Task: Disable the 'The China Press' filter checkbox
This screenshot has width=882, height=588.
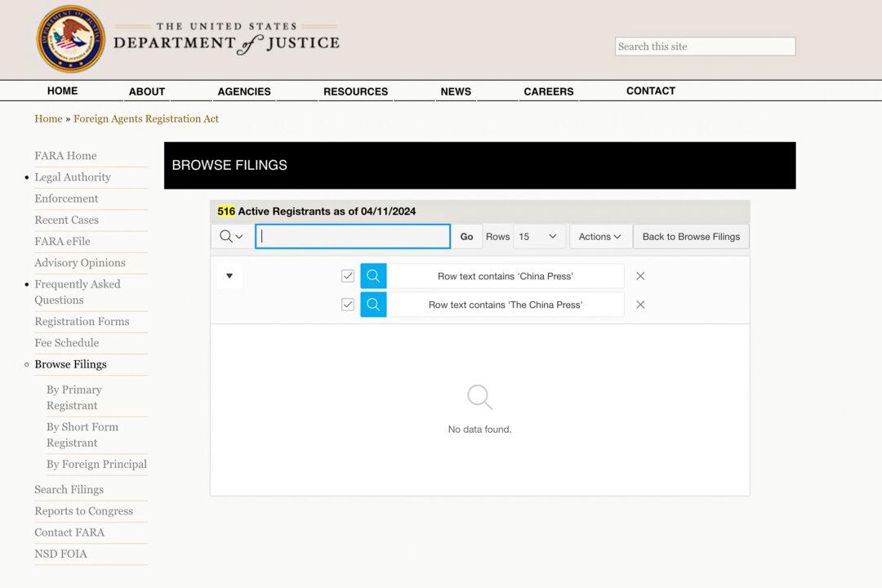Action: [x=347, y=304]
